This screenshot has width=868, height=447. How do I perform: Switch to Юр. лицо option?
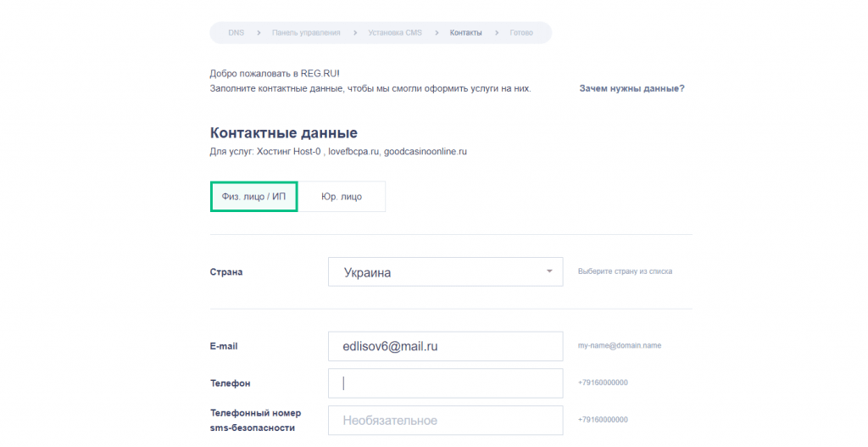click(342, 197)
